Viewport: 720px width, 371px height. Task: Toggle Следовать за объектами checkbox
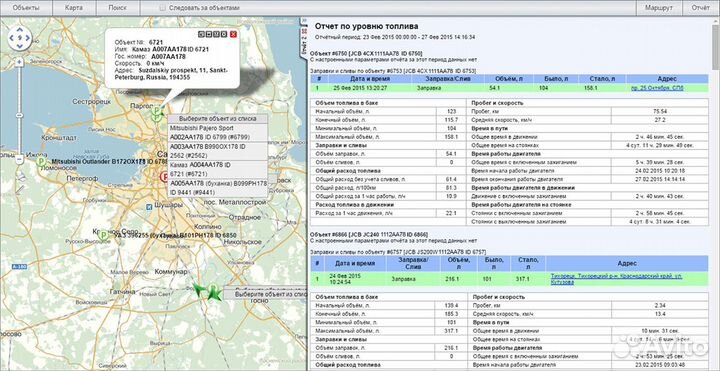[163, 8]
